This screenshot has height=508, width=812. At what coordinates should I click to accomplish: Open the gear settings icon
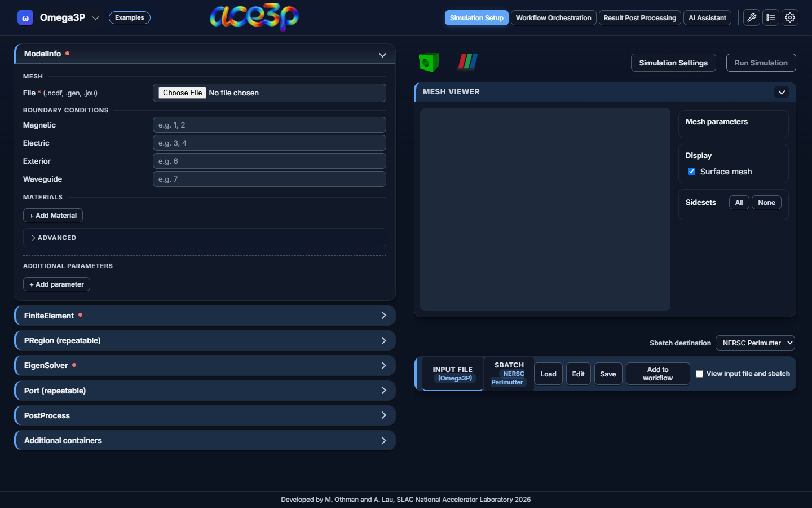point(790,17)
